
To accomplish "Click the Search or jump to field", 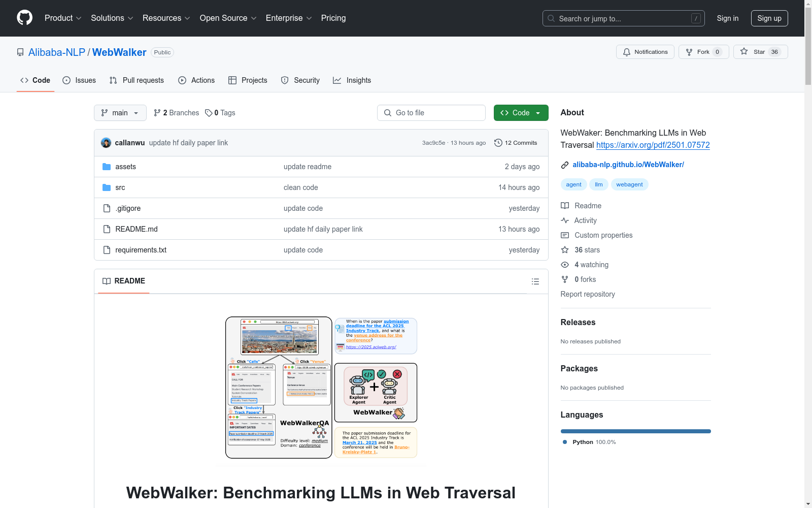I will [x=624, y=18].
